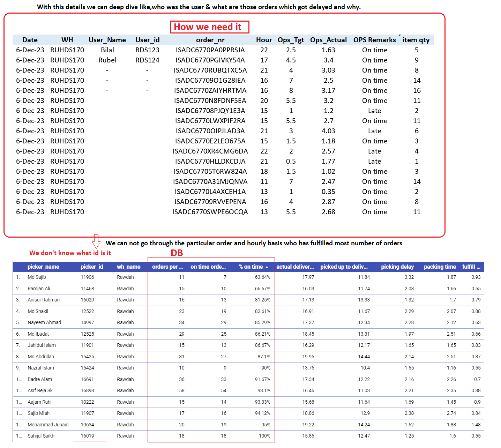This screenshot has height=448, width=501.
Task: Select order ISADC6770PGIVKY54A
Action: pyautogui.click(x=210, y=60)
